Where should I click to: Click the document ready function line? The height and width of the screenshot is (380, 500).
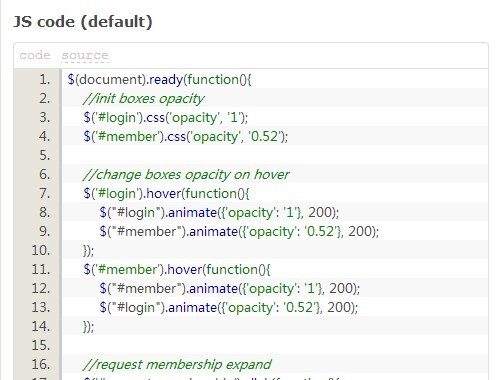[x=159, y=80]
